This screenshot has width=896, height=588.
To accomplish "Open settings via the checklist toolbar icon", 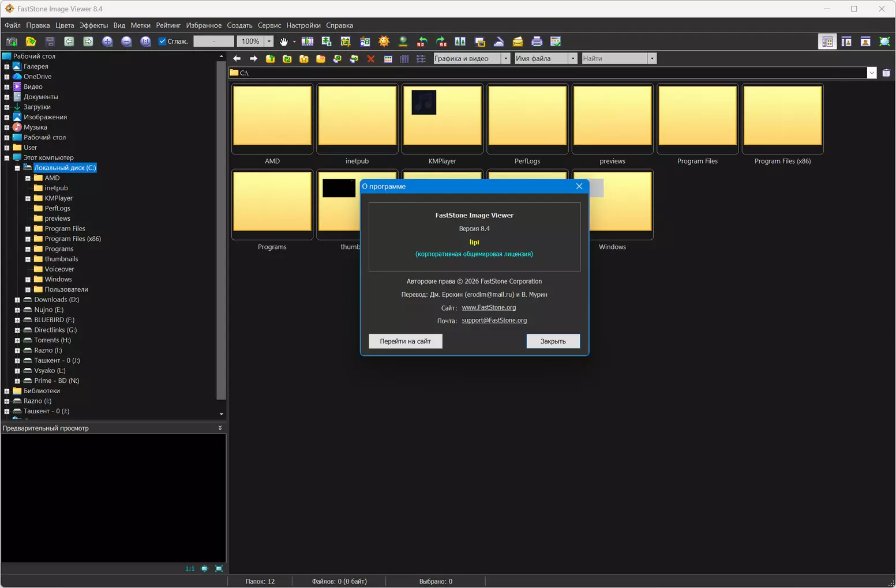I will pyautogui.click(x=556, y=42).
